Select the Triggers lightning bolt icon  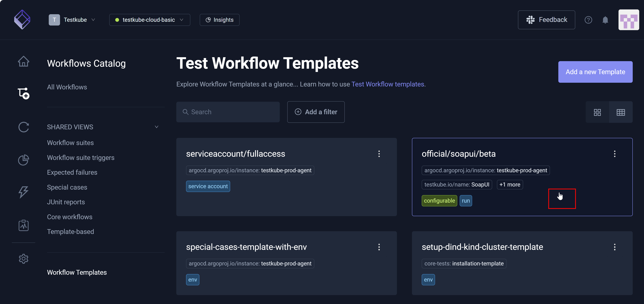pos(23,192)
